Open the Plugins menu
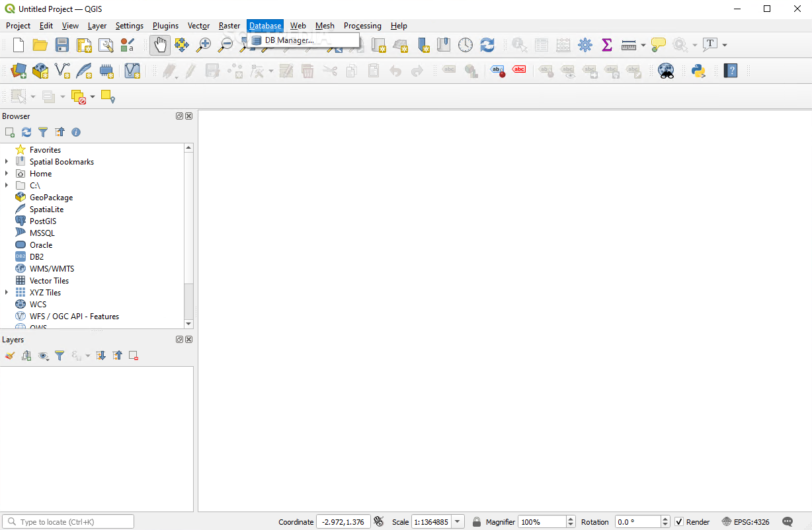Viewport: 812px width, 530px height. click(165, 26)
